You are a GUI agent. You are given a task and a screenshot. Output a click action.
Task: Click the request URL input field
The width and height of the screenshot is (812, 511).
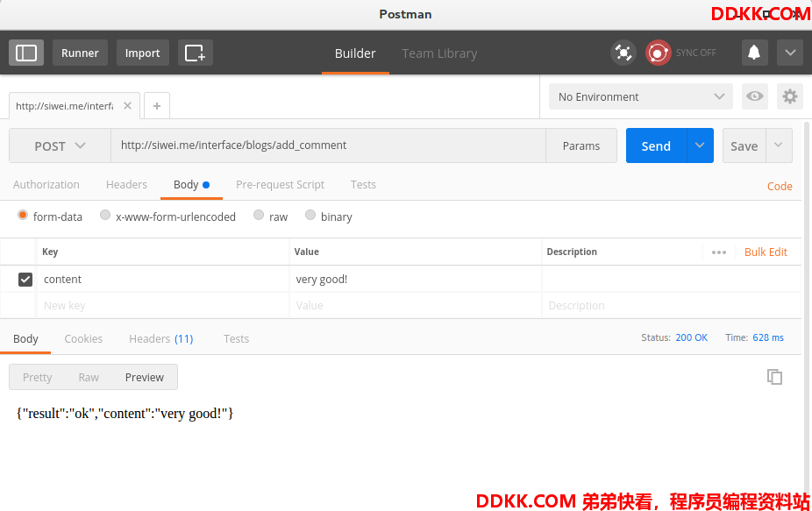pos(328,145)
